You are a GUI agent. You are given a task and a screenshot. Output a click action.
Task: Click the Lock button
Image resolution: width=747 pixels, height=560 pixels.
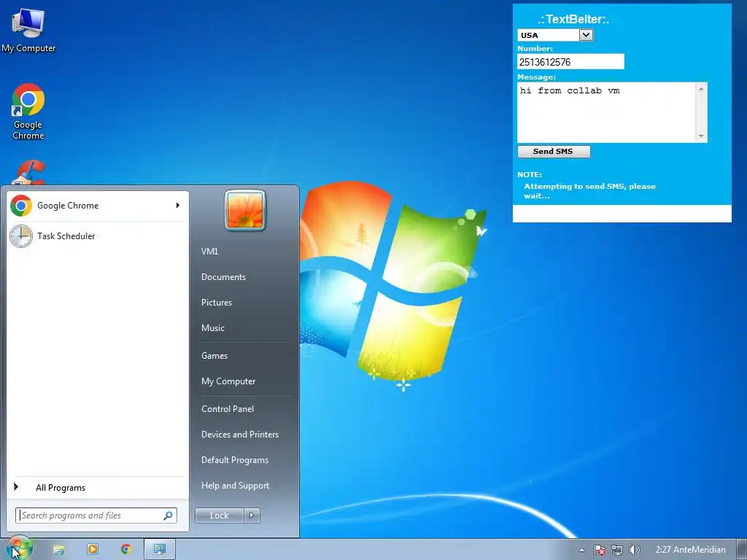tap(219, 516)
